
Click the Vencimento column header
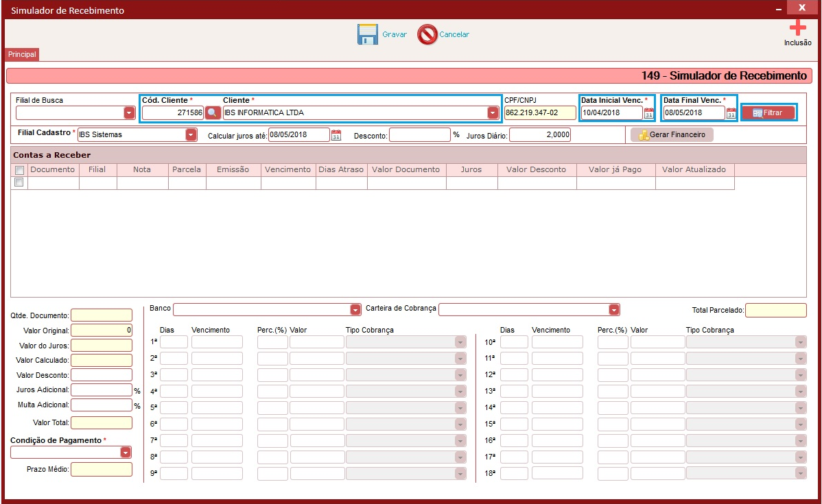(x=287, y=170)
